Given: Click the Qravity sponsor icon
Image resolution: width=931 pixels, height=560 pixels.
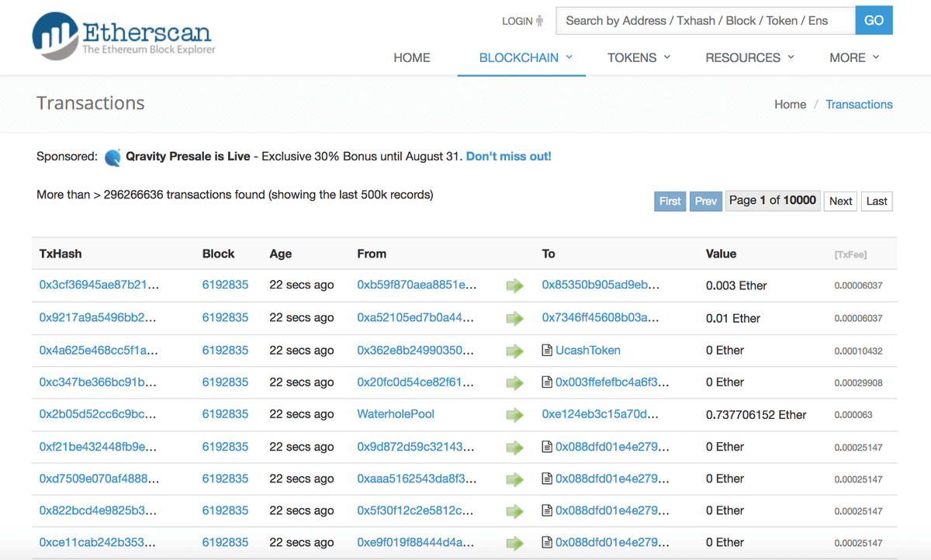Looking at the screenshot, I should point(113,157).
